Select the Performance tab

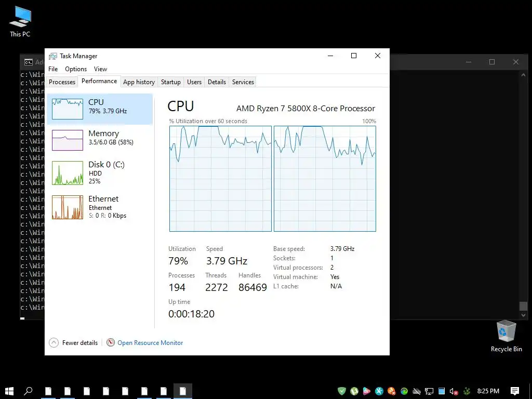click(99, 81)
